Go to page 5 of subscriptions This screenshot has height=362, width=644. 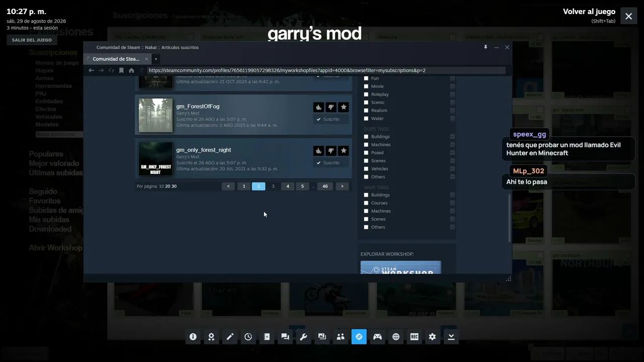point(302,186)
